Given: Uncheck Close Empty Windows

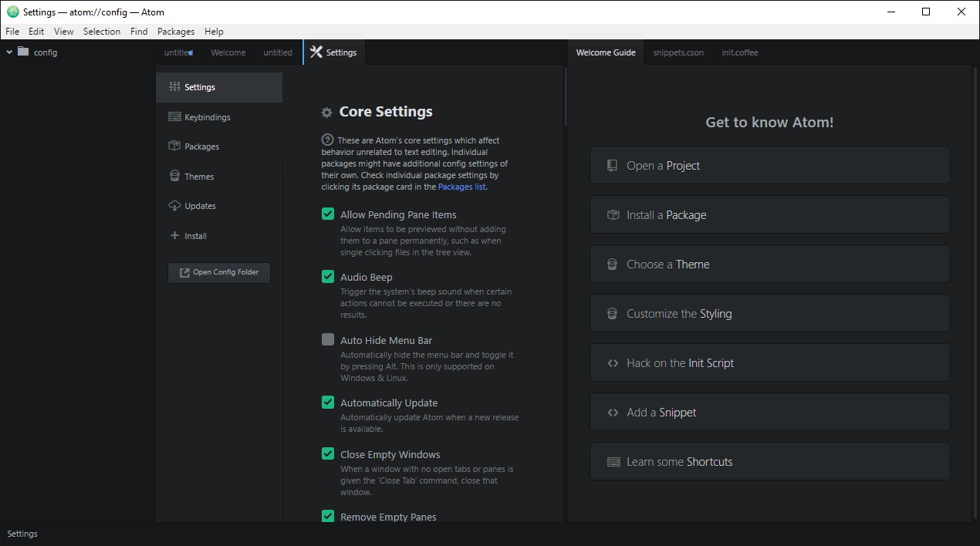Looking at the screenshot, I should [327, 453].
